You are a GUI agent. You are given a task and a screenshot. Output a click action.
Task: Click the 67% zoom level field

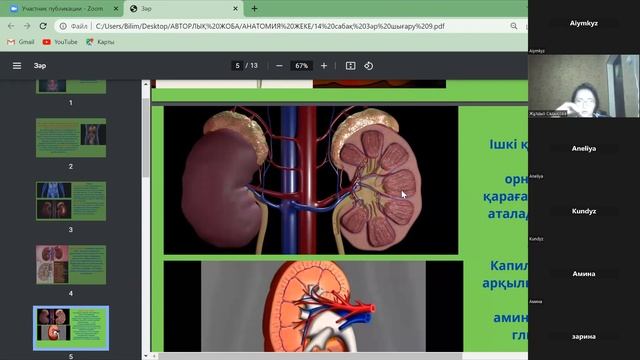(x=301, y=66)
